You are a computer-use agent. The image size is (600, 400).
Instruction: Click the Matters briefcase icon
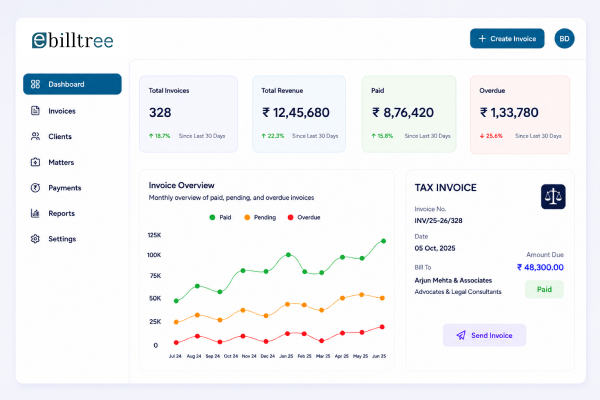coord(35,162)
